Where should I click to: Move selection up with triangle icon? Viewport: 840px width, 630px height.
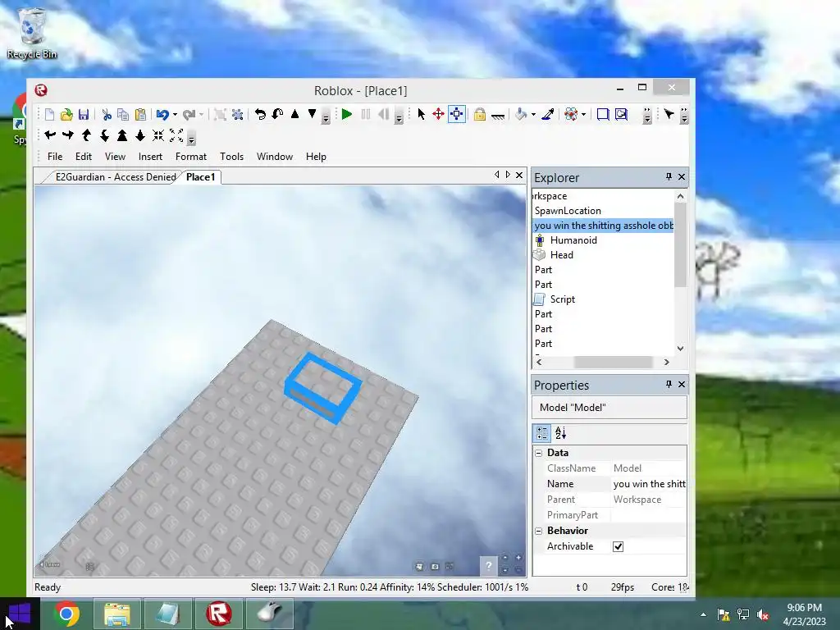(x=294, y=114)
